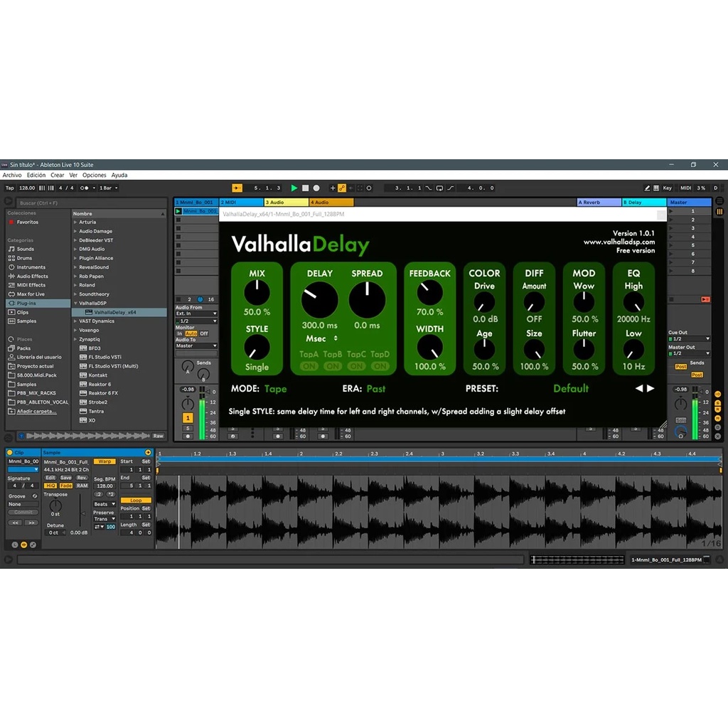Open Librería del usuario place

pyautogui.click(x=39, y=357)
